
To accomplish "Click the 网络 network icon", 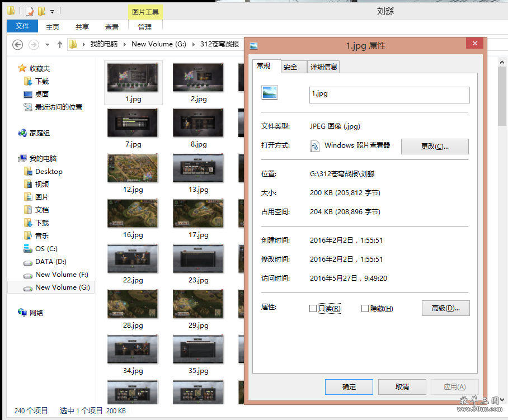I will (22, 313).
